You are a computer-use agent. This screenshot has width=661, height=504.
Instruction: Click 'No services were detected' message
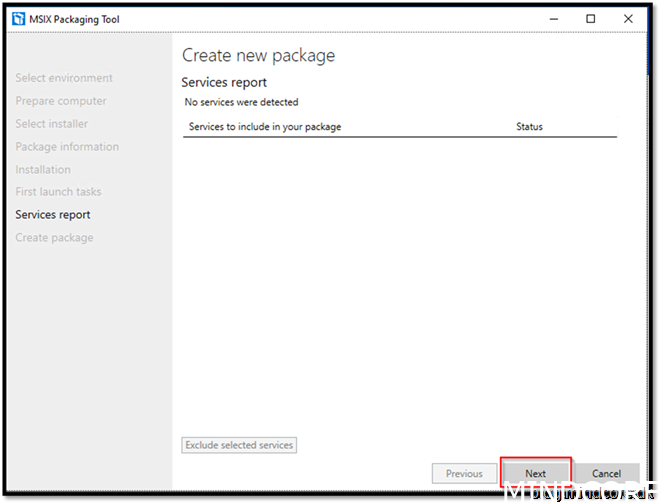coord(242,102)
